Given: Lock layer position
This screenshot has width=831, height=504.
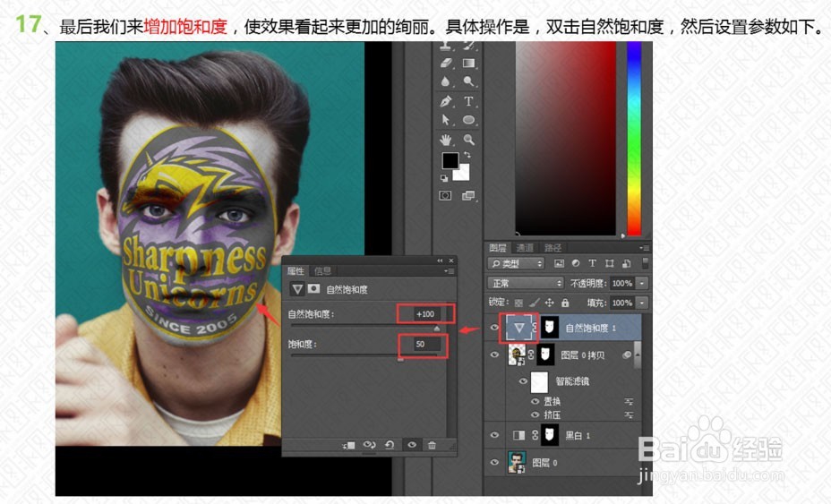Looking at the screenshot, I should (550, 303).
